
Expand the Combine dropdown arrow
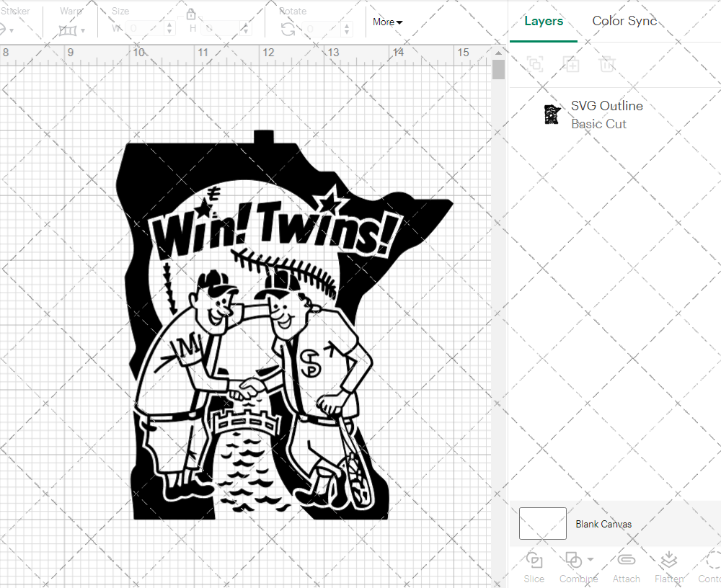pyautogui.click(x=590, y=559)
